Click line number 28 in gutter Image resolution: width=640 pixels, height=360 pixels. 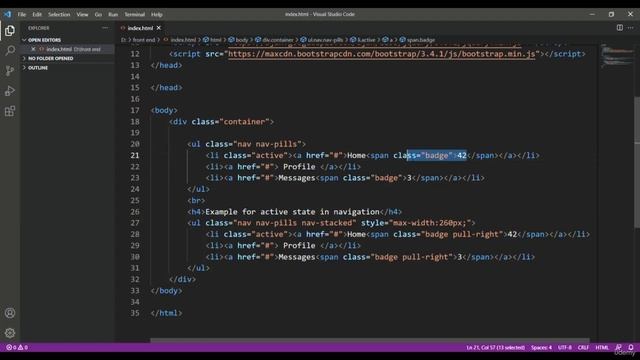pyautogui.click(x=135, y=234)
